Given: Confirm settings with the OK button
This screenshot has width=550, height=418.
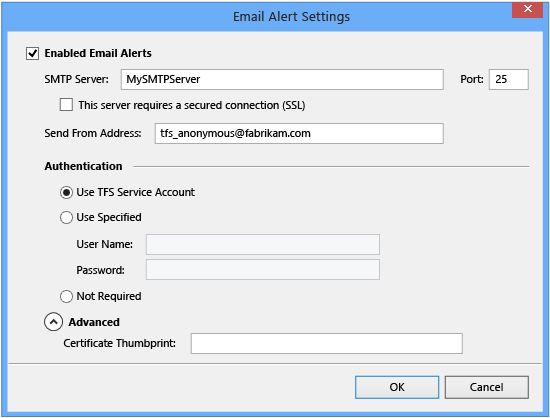Looking at the screenshot, I should click(x=397, y=387).
